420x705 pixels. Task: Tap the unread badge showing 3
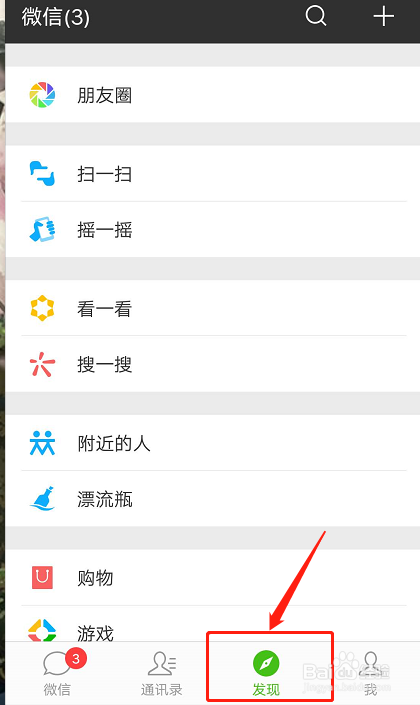pos(76,658)
